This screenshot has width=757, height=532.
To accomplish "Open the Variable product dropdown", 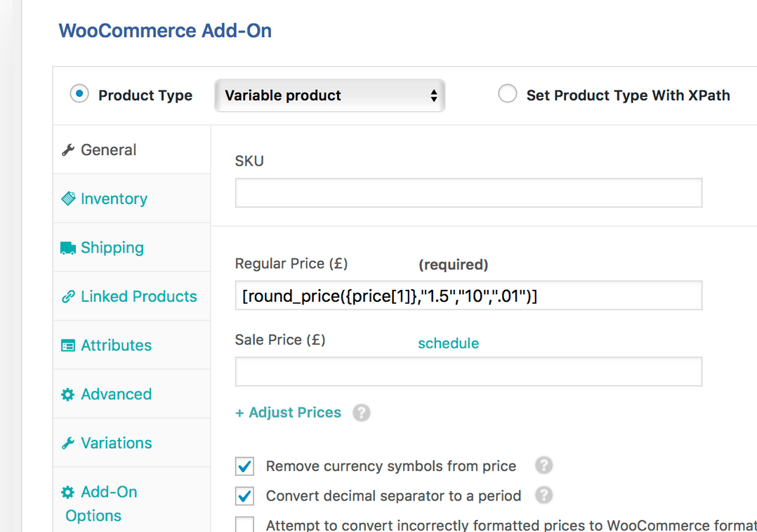I will click(x=330, y=95).
